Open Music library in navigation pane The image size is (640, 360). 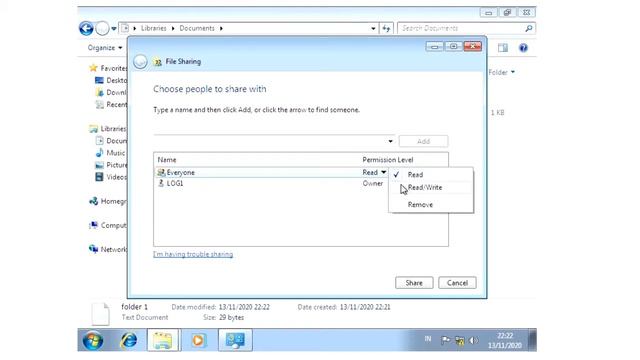click(110, 153)
